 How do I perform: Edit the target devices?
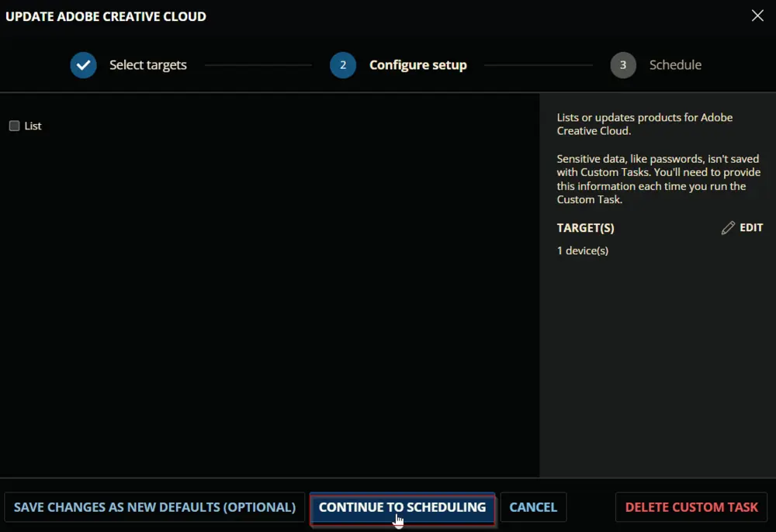coord(742,227)
